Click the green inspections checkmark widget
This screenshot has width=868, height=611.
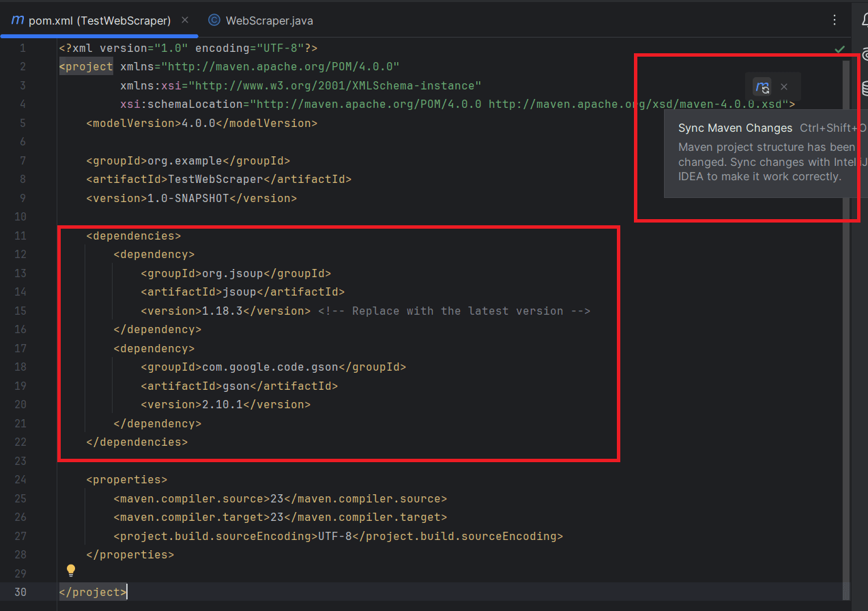[x=840, y=49]
